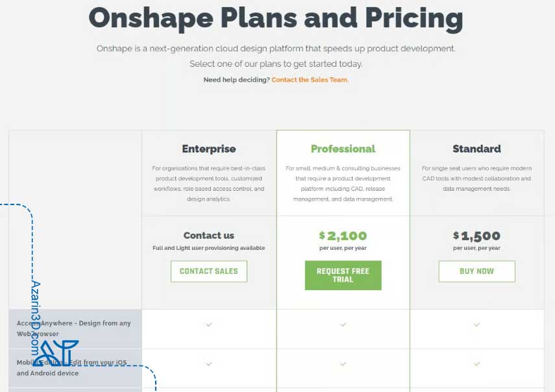Select the Standard plan heading
The image size is (555, 392).
pyautogui.click(x=476, y=149)
